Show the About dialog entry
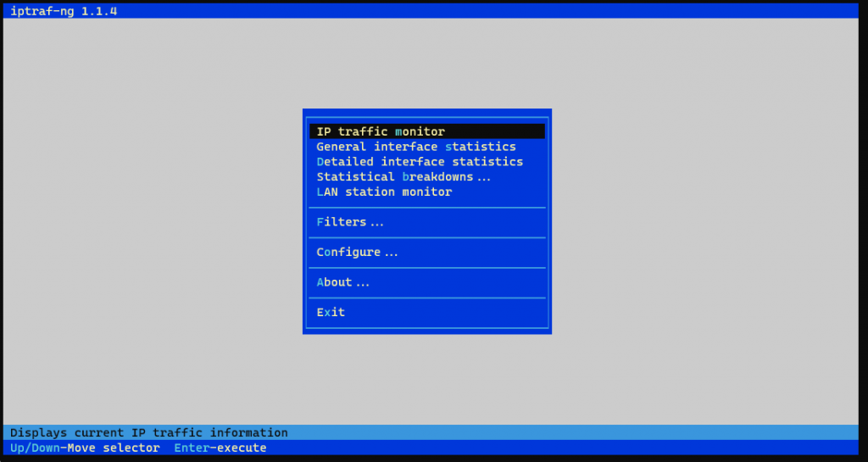This screenshot has width=868, height=462. (x=342, y=282)
